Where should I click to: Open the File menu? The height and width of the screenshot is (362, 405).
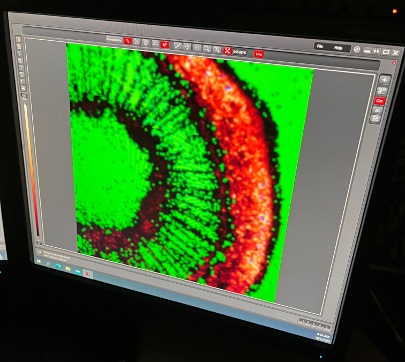320,46
